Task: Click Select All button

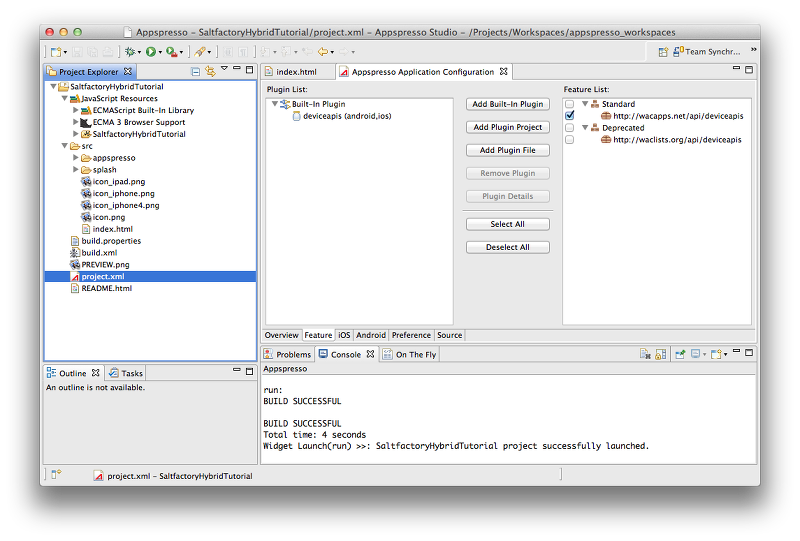Action: click(x=508, y=224)
